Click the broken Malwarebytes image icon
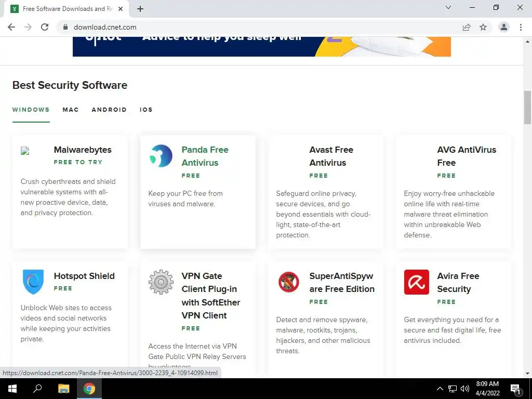This screenshot has width=532, height=399. tap(25, 151)
